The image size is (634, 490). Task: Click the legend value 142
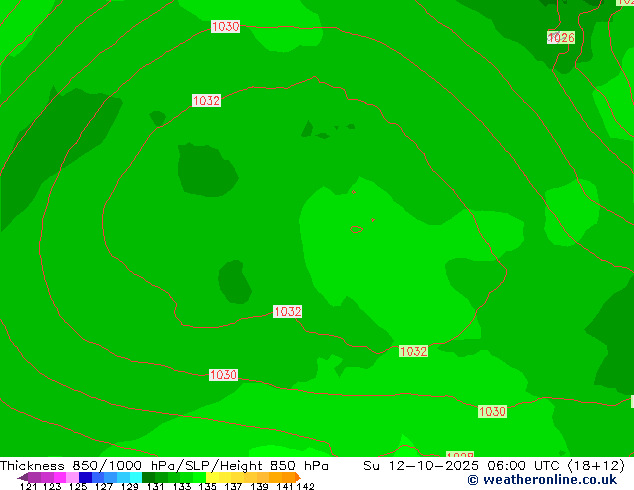click(305, 486)
